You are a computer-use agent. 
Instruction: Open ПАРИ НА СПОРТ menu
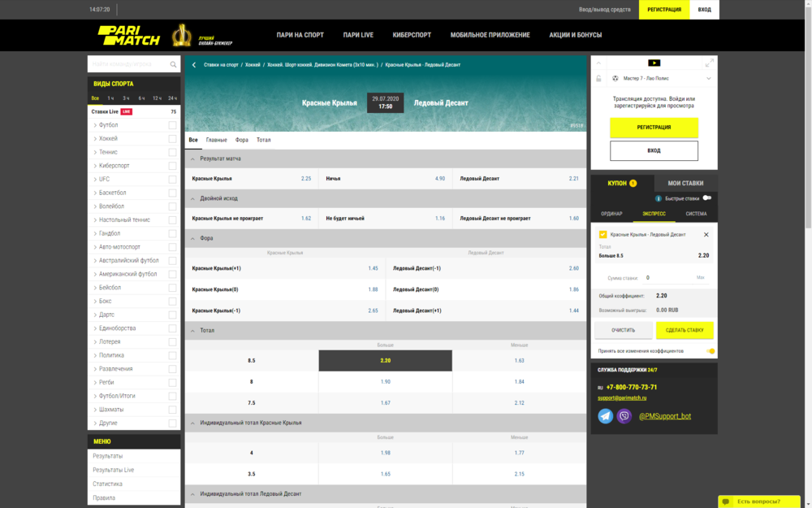point(300,35)
